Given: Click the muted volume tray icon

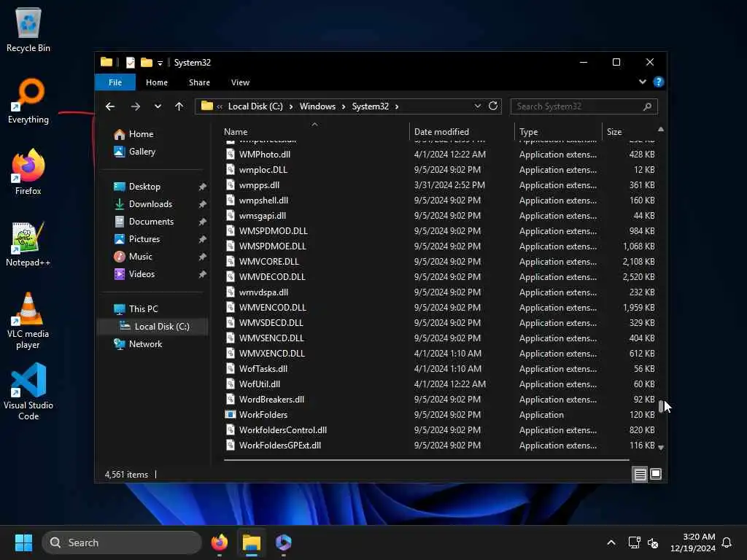Looking at the screenshot, I should [653, 542].
